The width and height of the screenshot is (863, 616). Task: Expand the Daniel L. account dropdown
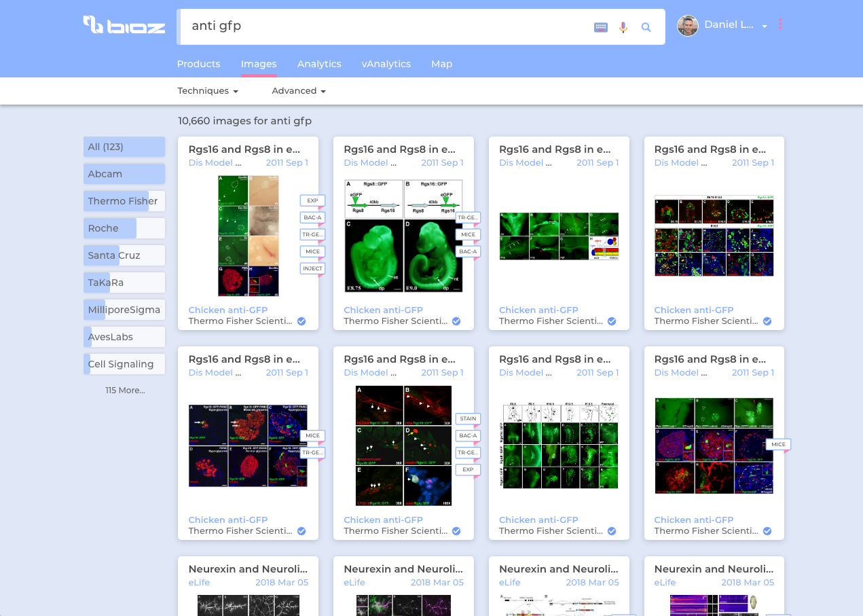coord(765,25)
